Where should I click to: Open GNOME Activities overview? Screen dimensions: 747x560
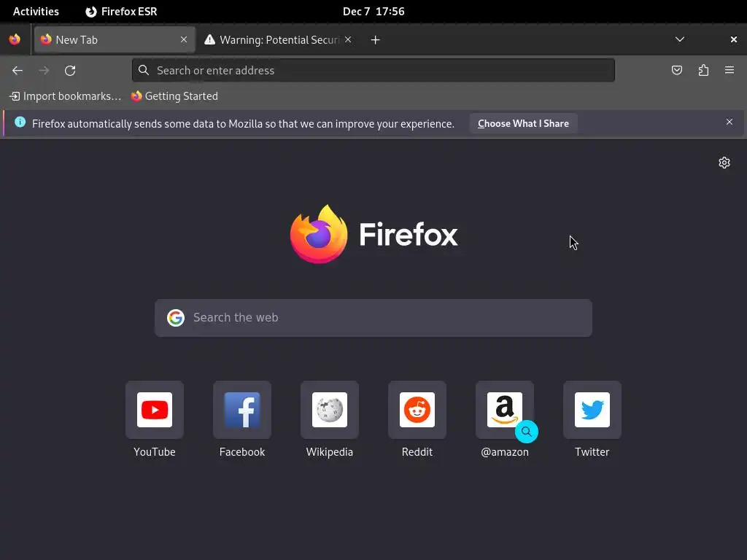tap(36, 12)
